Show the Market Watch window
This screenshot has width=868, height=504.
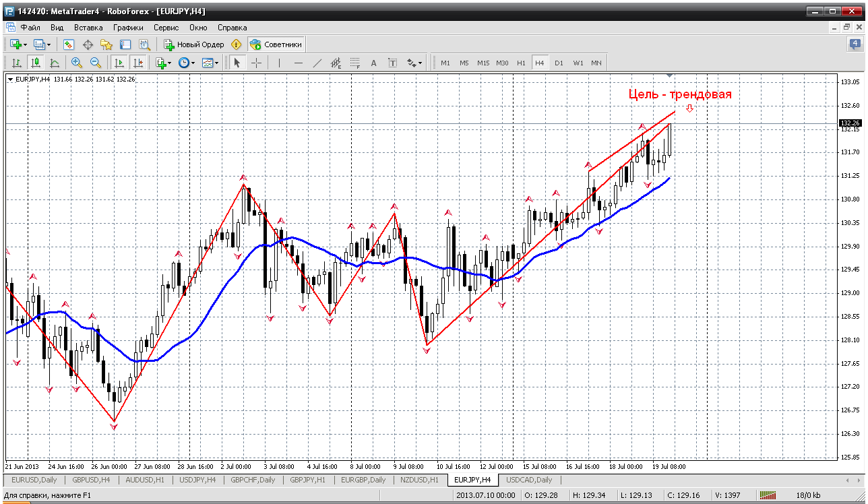coord(68,44)
